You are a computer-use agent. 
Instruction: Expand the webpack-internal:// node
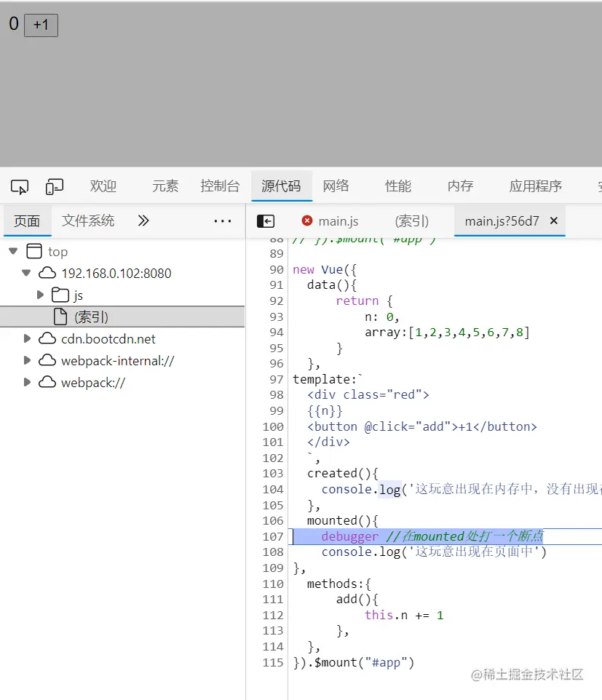point(27,360)
